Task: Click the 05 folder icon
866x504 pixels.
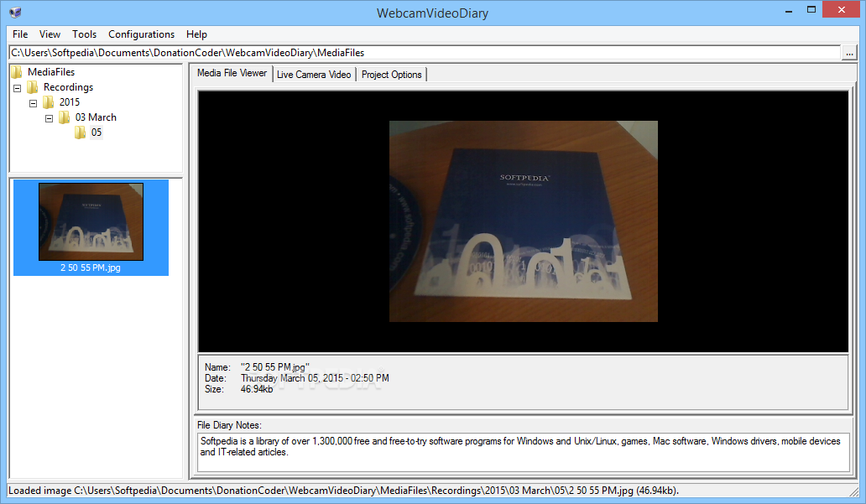Action: [81, 132]
